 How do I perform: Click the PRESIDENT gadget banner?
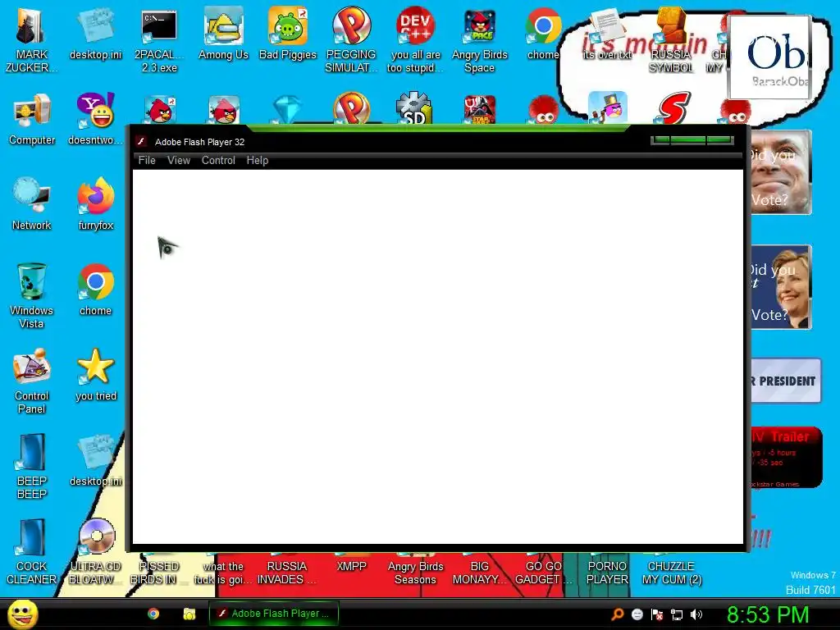785,381
